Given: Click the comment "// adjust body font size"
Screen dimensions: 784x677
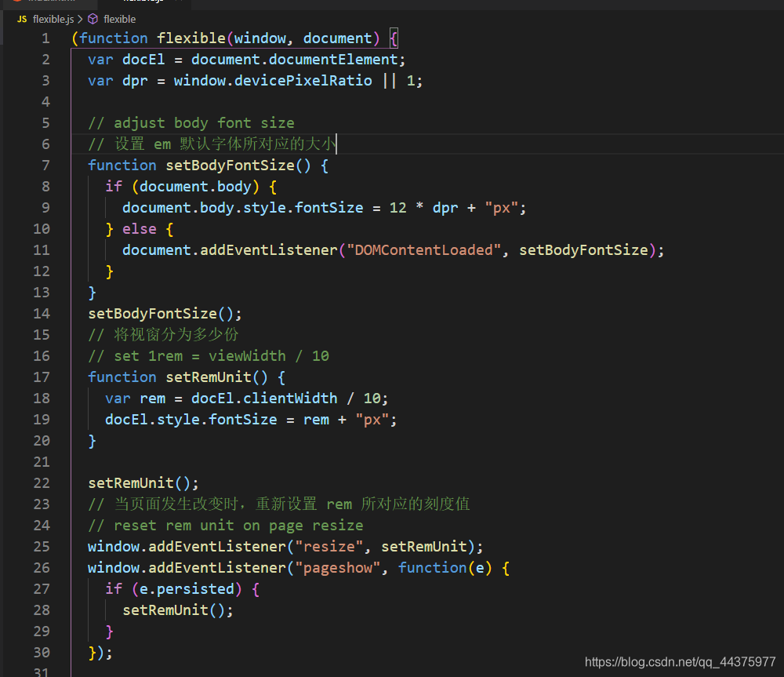Looking at the screenshot, I should point(191,123).
